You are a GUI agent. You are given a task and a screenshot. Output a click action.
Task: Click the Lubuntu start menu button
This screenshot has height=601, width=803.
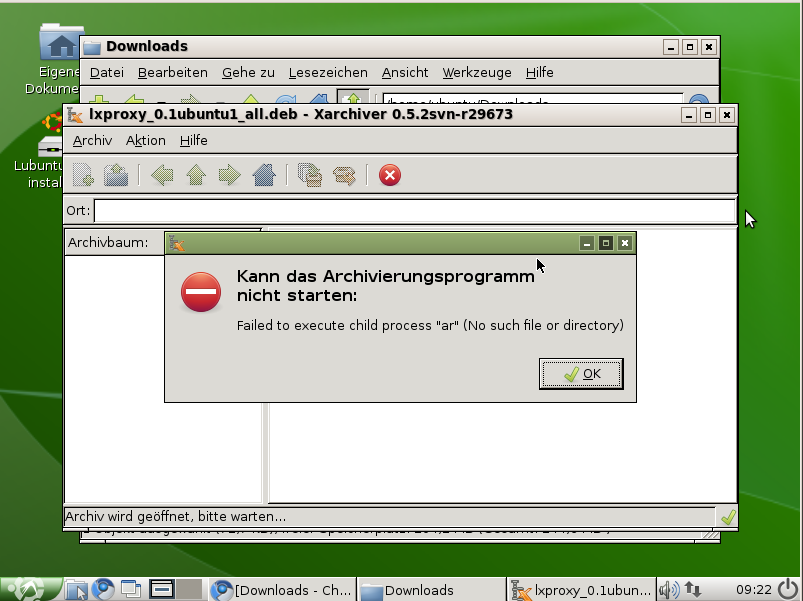pyautogui.click(x=30, y=589)
